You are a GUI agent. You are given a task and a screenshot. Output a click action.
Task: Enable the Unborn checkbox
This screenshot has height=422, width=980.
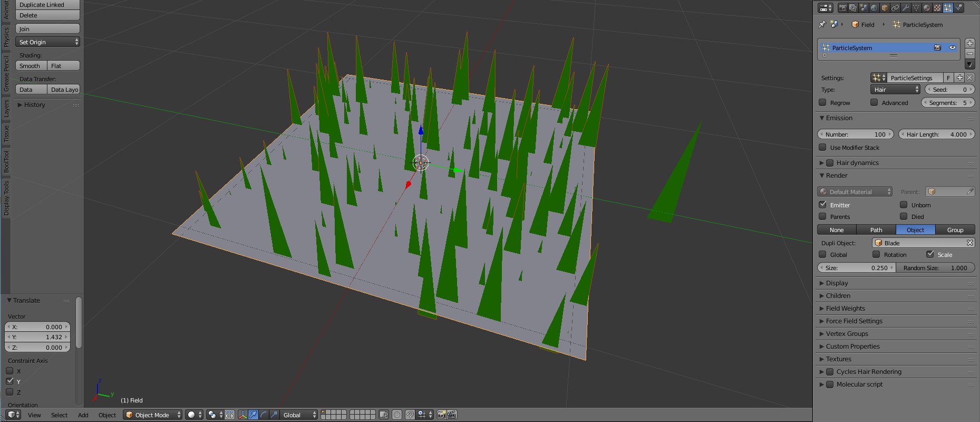(x=904, y=205)
